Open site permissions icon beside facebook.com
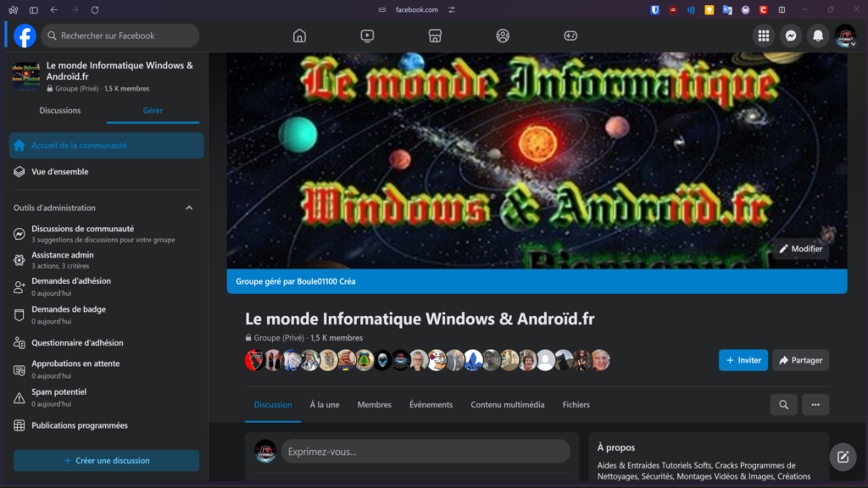868x488 pixels. [x=452, y=10]
